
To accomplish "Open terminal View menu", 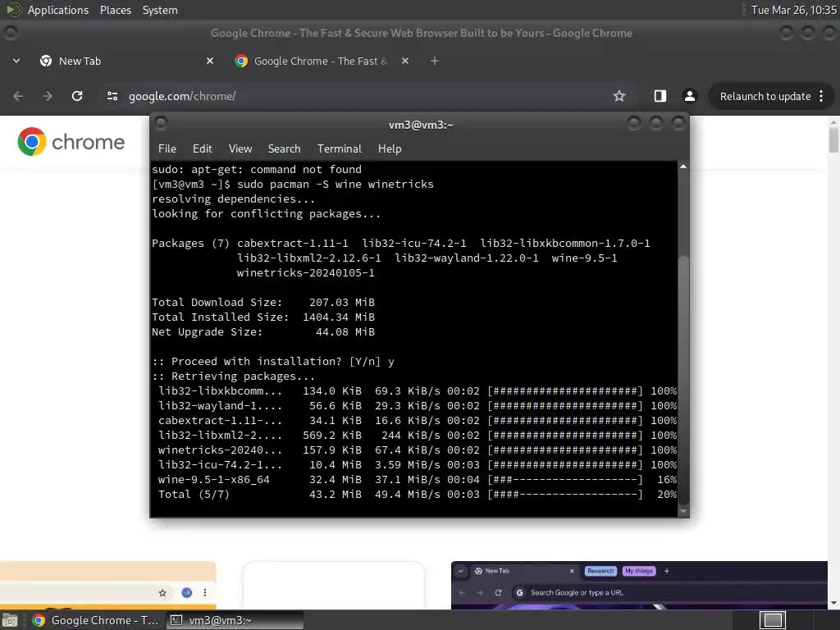I will pyautogui.click(x=240, y=149).
